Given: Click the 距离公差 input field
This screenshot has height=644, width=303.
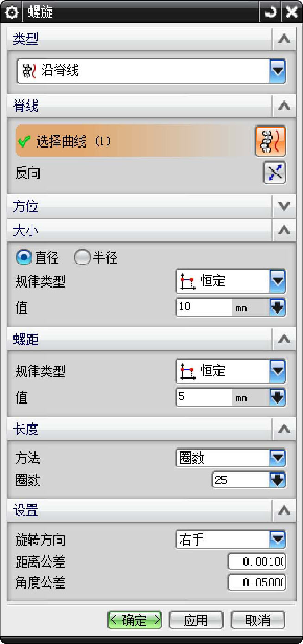Looking at the screenshot, I should pos(257,562).
